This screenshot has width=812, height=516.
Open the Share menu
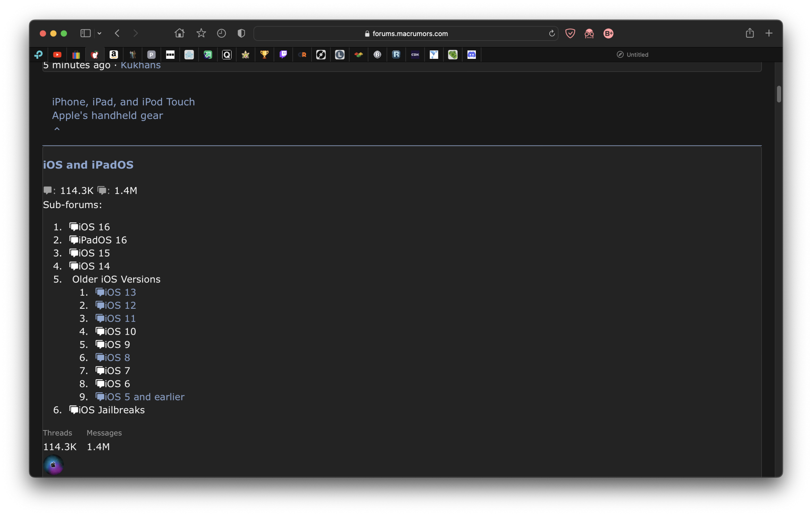(x=749, y=33)
